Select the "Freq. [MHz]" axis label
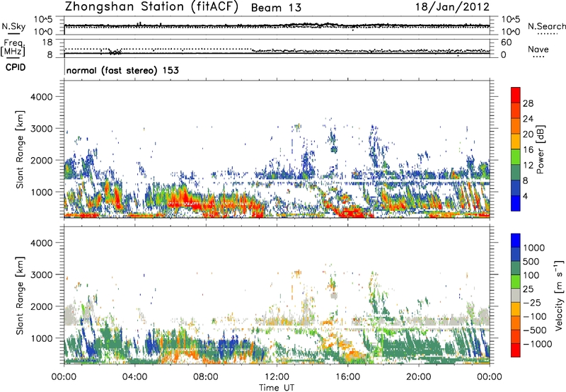The image size is (566, 392). [13, 47]
